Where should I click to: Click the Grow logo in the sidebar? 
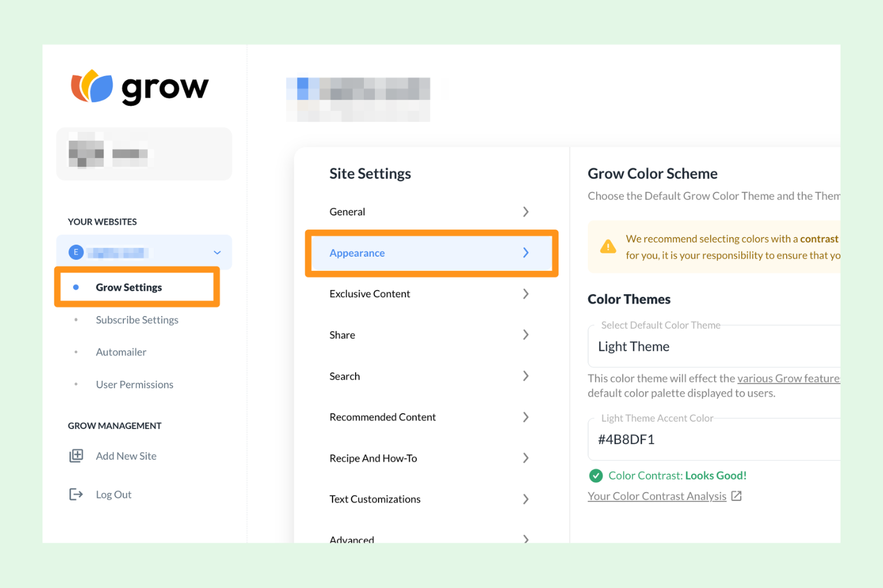point(140,87)
